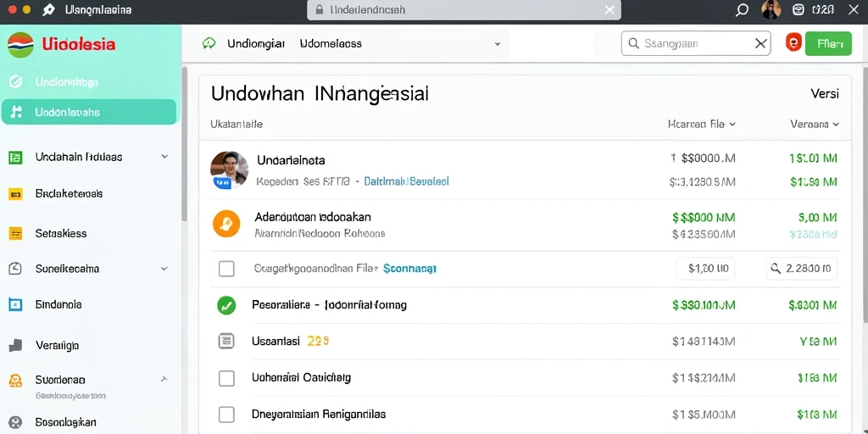868x434 pixels.
Task: Click the red shield icon beside Flarr
Action: (x=793, y=42)
